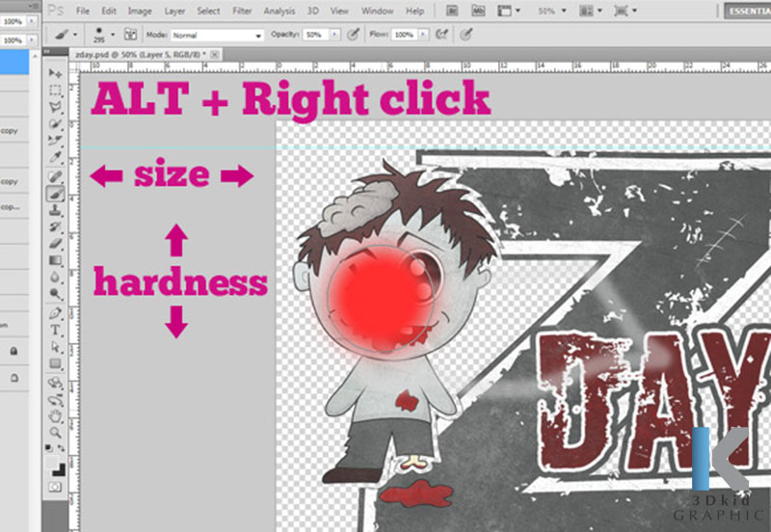The width and height of the screenshot is (771, 532).
Task: Launch Mini Bridge from application bar
Action: click(478, 11)
